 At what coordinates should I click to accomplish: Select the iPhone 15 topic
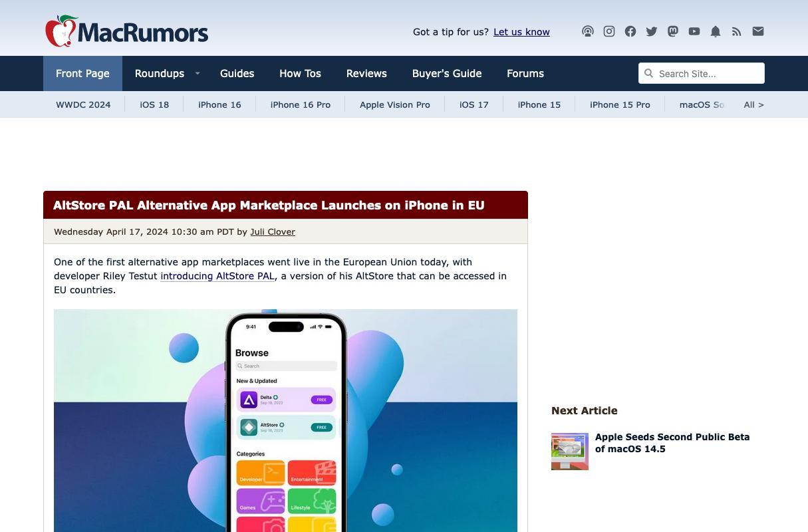(x=539, y=104)
